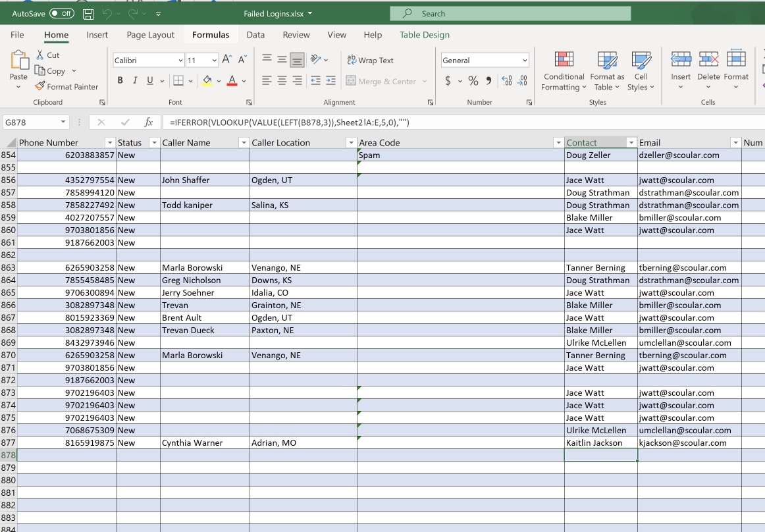Image resolution: width=765 pixels, height=532 pixels.
Task: Click Decrease Decimal icon
Action: point(522,80)
